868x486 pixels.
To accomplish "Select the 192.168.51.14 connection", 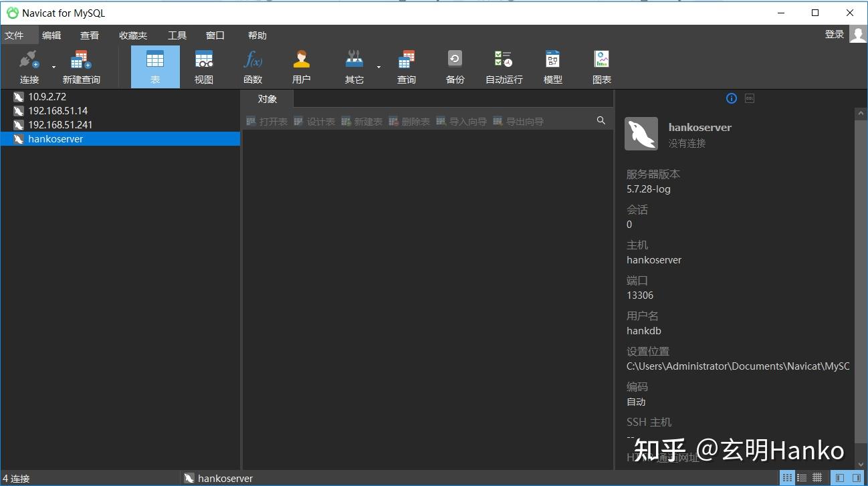I will click(x=57, y=110).
